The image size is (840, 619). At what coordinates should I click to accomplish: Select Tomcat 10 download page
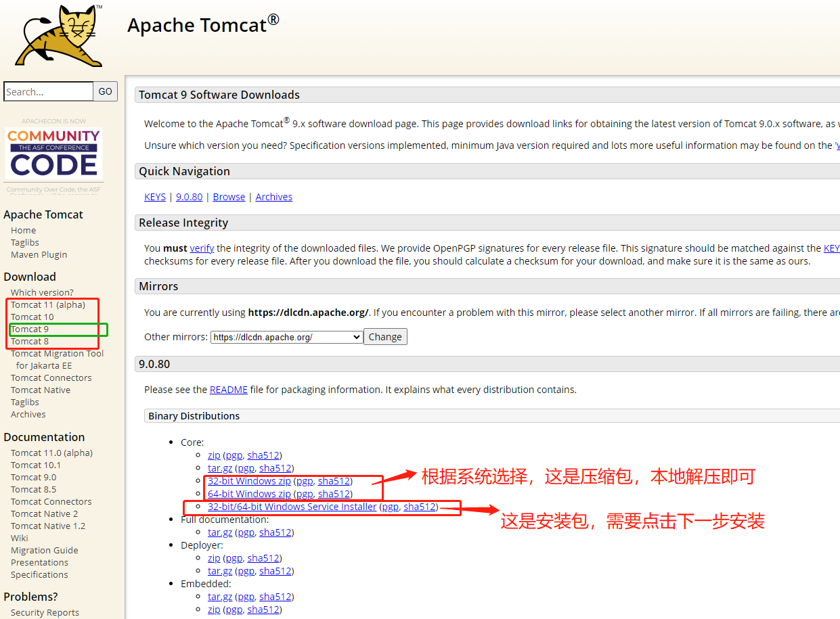tap(32, 317)
